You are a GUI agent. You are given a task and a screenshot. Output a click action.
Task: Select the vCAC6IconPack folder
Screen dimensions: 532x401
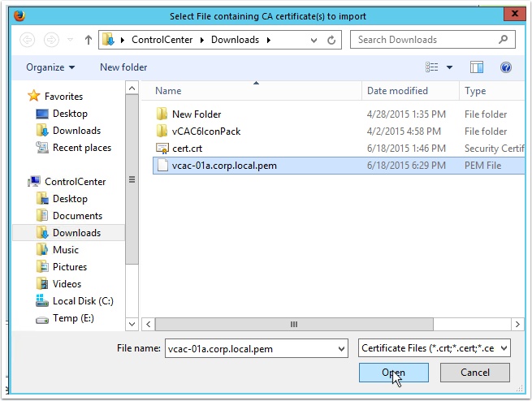(206, 132)
